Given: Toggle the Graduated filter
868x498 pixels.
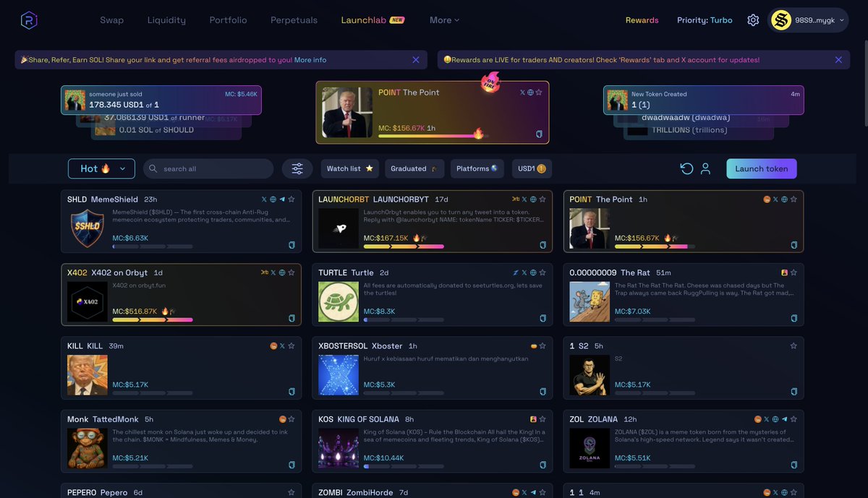Looking at the screenshot, I should click(414, 168).
